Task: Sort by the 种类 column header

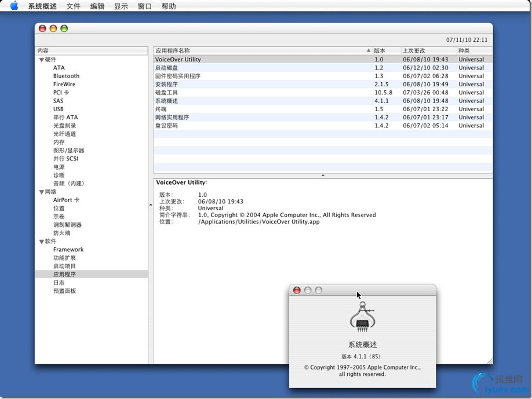Action: pos(475,51)
